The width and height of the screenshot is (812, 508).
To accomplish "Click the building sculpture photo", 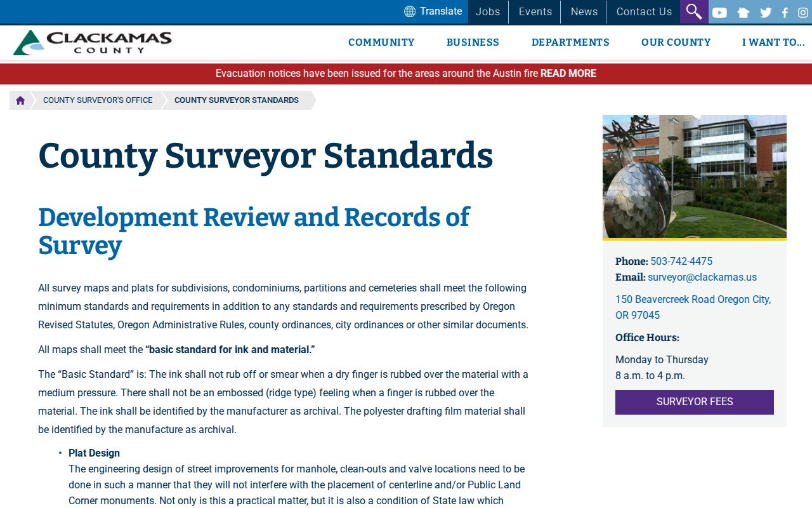I will click(x=695, y=177).
